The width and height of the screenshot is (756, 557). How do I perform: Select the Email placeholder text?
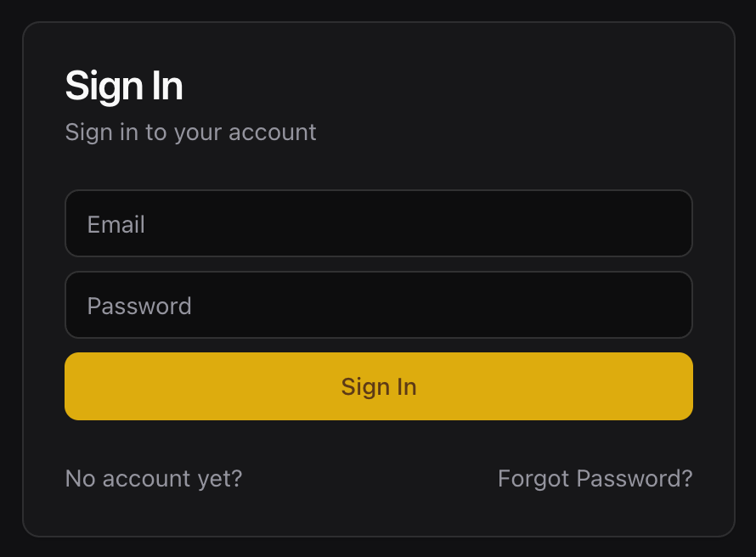point(116,224)
